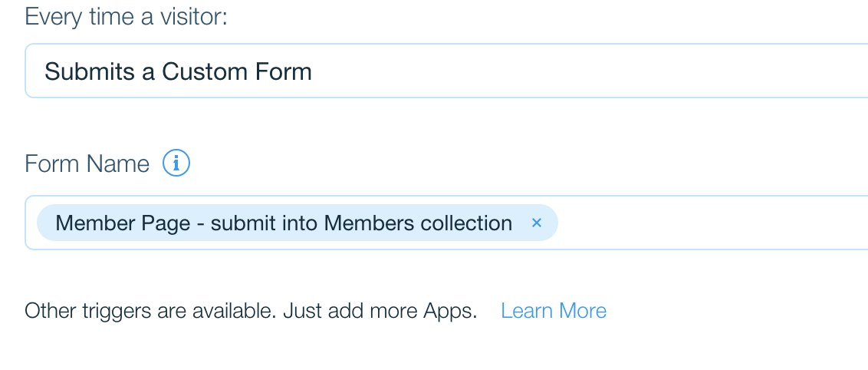Viewport: 868px width, 370px height.
Task: Expand the visitor trigger selection box
Action: pos(445,71)
